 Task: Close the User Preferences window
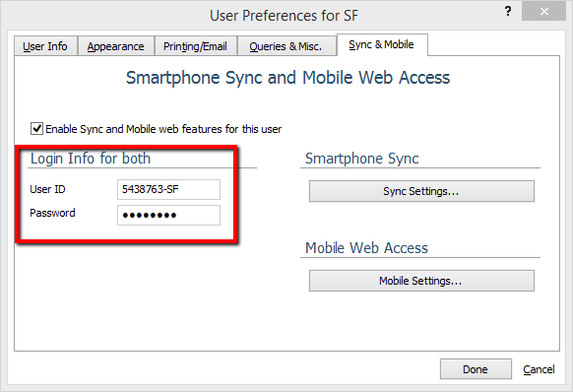pyautogui.click(x=543, y=12)
